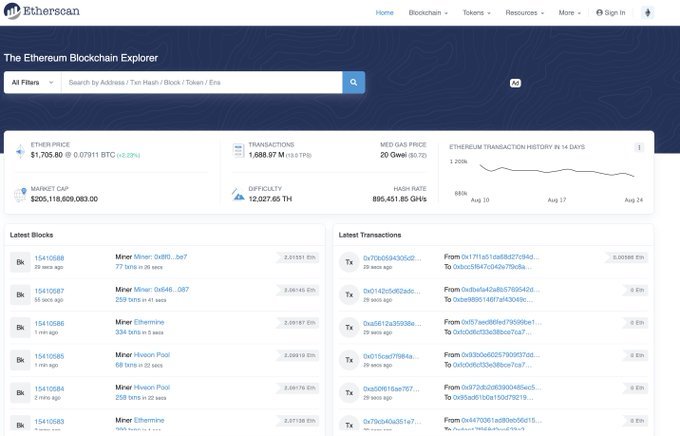Click the Ether price $1,705.80 value
The image size is (680, 436).
pos(47,155)
